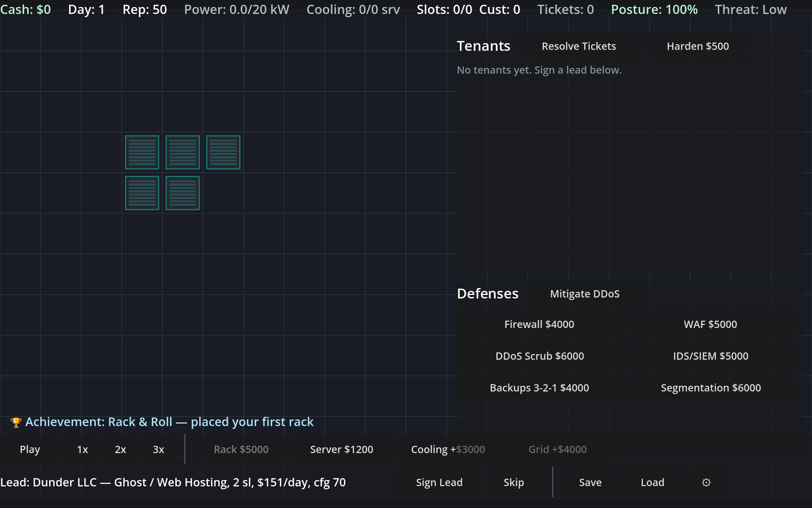Image resolution: width=812 pixels, height=508 pixels.
Task: Click the Day: 1 indicator
Action: click(x=86, y=10)
